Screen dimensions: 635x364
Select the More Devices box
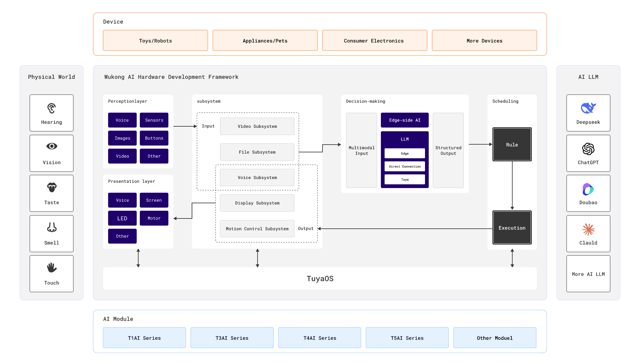tap(484, 40)
